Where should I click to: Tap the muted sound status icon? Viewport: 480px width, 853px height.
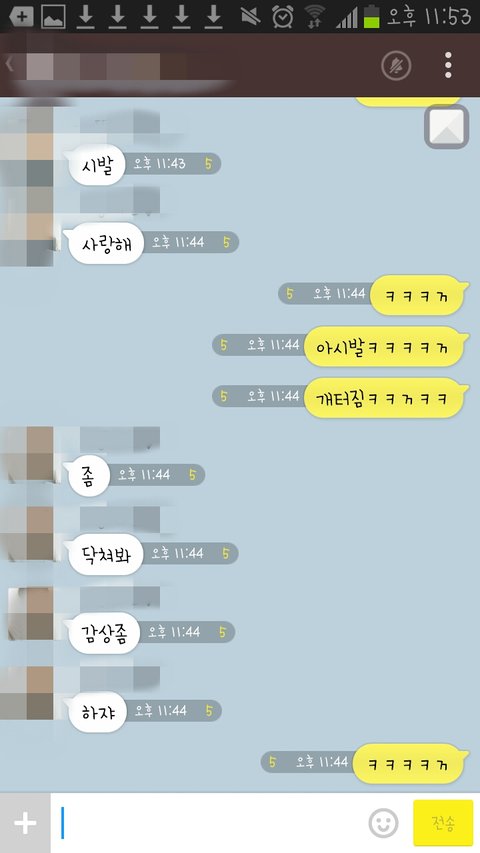(x=250, y=16)
